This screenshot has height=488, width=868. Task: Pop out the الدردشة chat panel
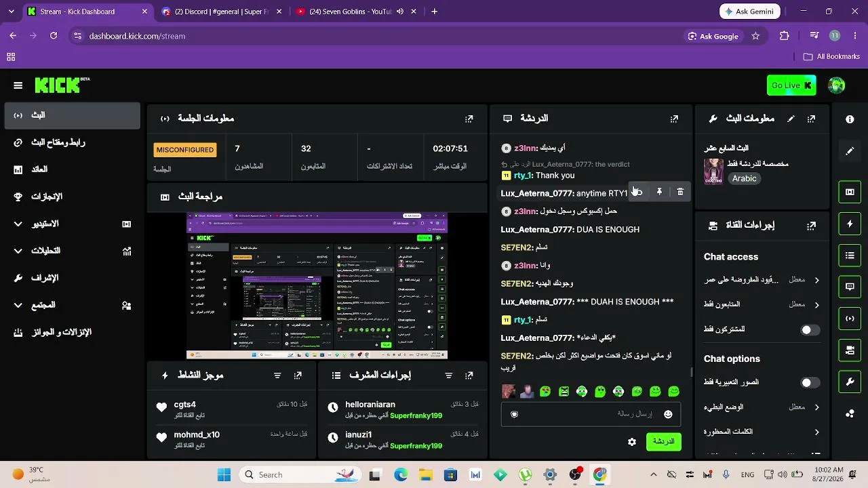click(x=674, y=119)
